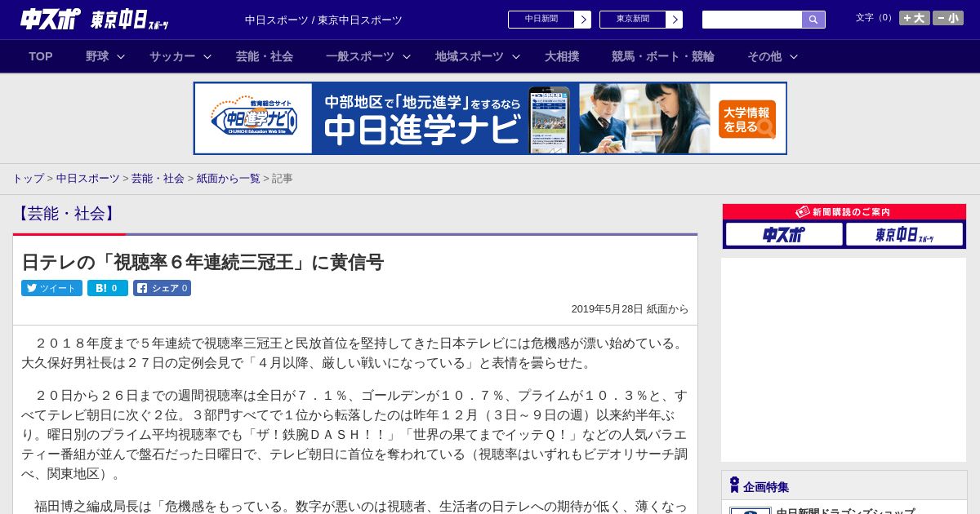Screen dimensions: 980x514
Task: Click the arrow next to 東京新聞
Action: [675, 20]
